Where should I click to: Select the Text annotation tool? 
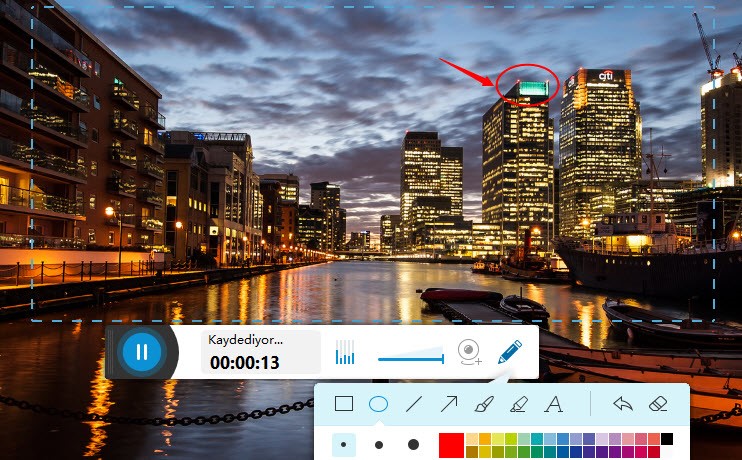tap(554, 404)
